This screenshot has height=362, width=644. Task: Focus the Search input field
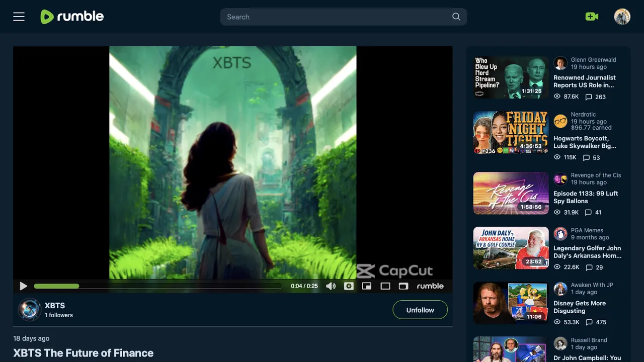pos(343,17)
